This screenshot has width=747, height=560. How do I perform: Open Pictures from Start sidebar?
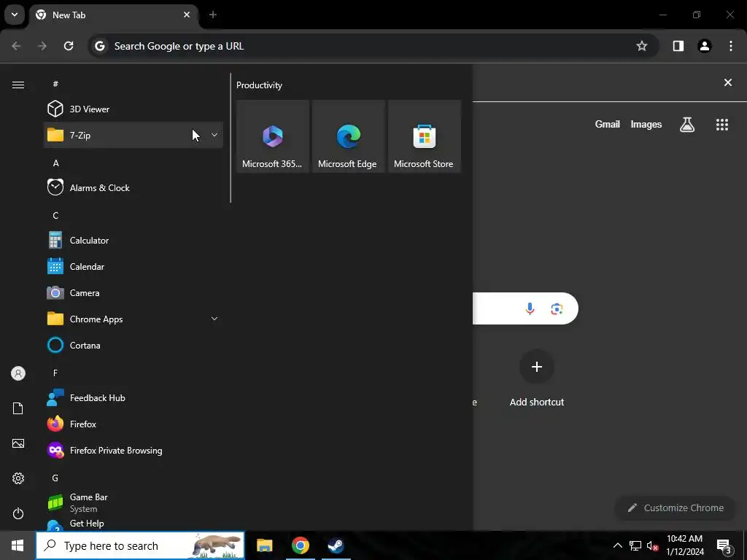(x=18, y=443)
